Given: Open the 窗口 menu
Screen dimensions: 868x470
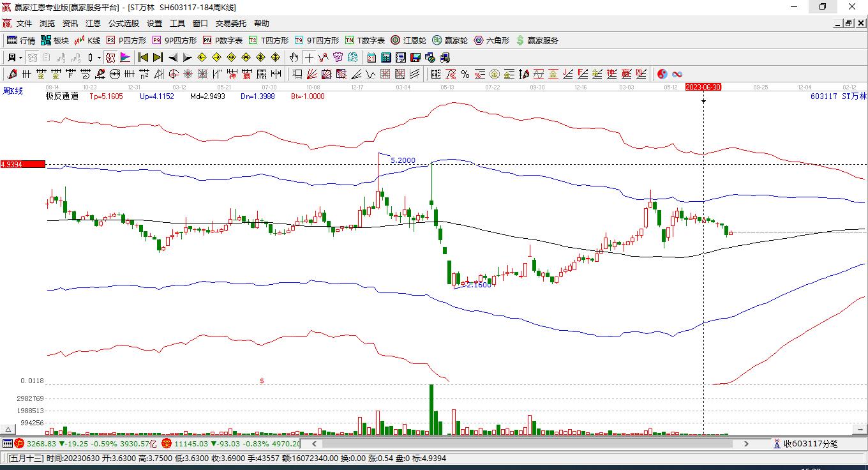Looking at the screenshot, I should tap(200, 24).
